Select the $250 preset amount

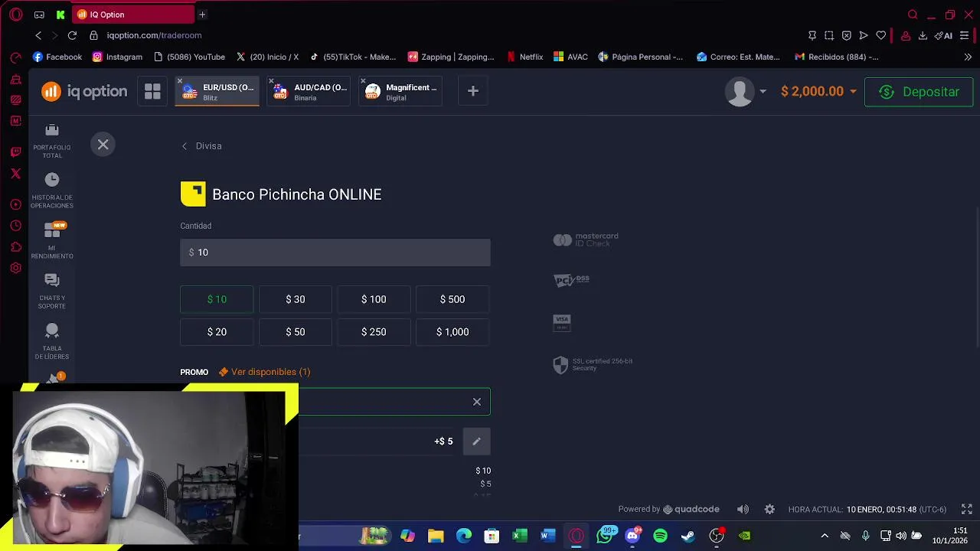pos(374,332)
